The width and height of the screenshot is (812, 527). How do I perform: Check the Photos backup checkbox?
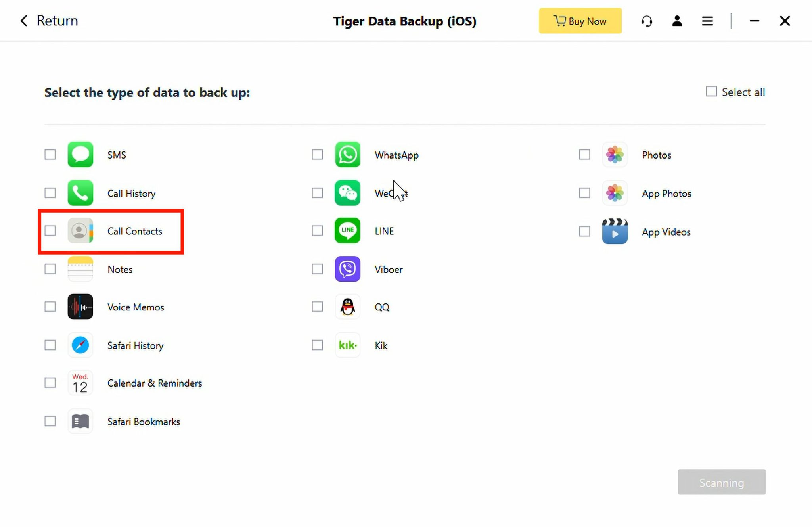tap(584, 155)
